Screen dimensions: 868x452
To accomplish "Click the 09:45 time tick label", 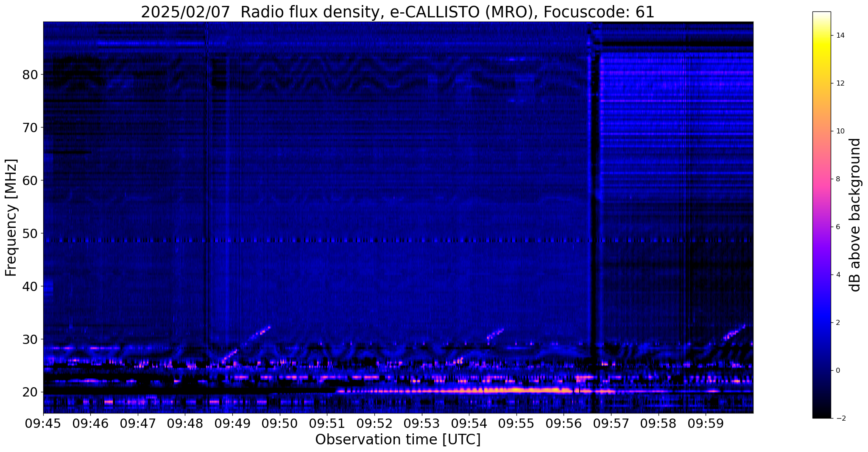I will click(x=43, y=423).
